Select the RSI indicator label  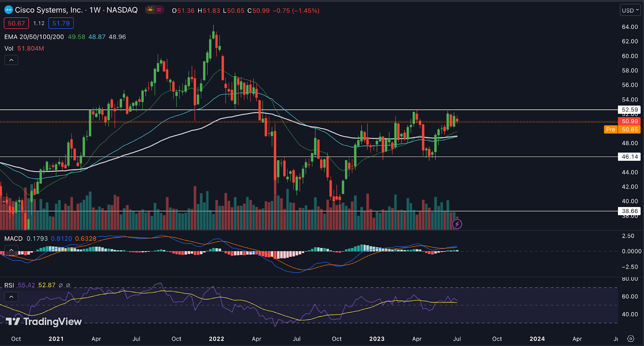(9, 285)
